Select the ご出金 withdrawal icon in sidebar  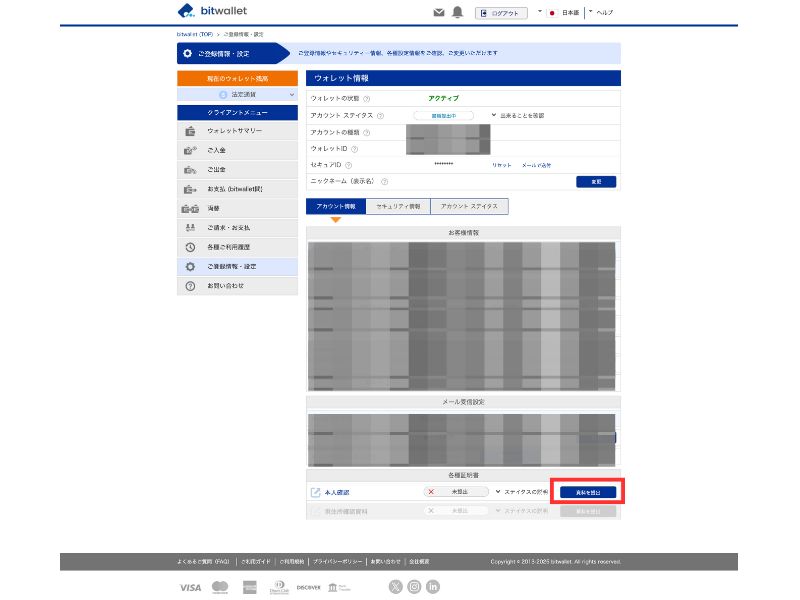point(190,169)
